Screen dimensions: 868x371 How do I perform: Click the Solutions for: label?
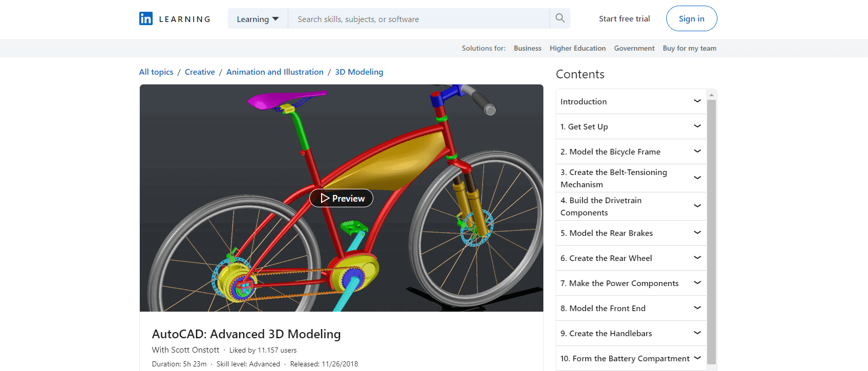point(483,48)
